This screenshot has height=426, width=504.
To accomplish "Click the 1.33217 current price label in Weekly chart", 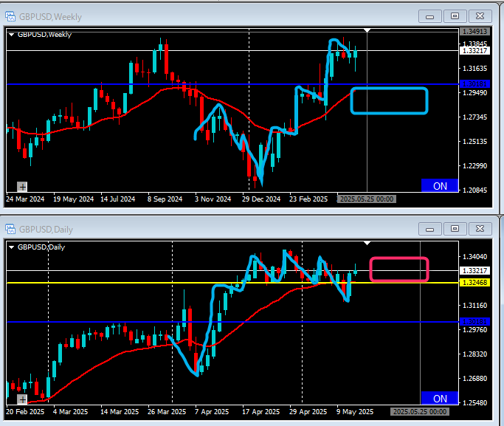I will [474, 50].
